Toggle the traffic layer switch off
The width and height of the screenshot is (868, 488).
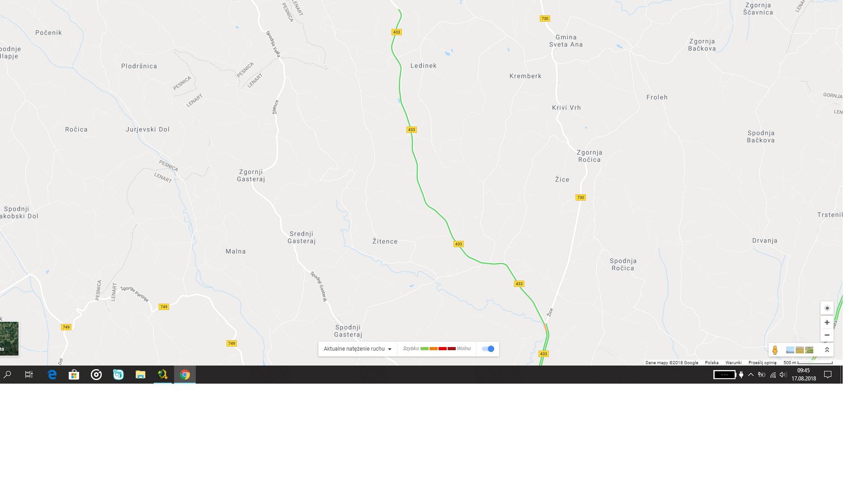[488, 349]
